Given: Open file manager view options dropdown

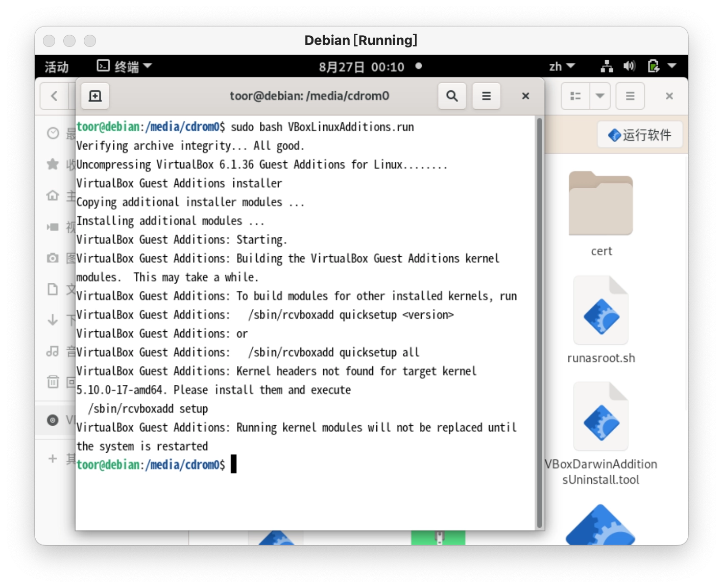Looking at the screenshot, I should click(600, 96).
